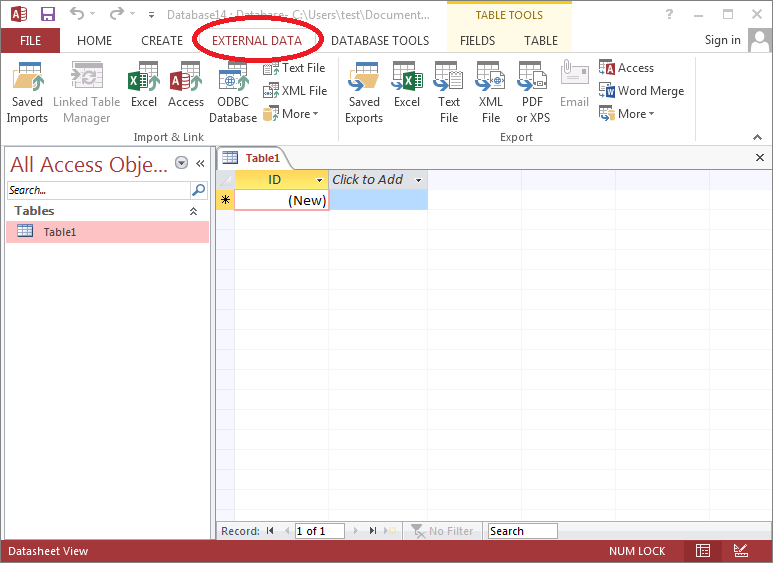The width and height of the screenshot is (773, 563).
Task: Switch to the EXTERNAL DATA tab
Action: pos(257,40)
